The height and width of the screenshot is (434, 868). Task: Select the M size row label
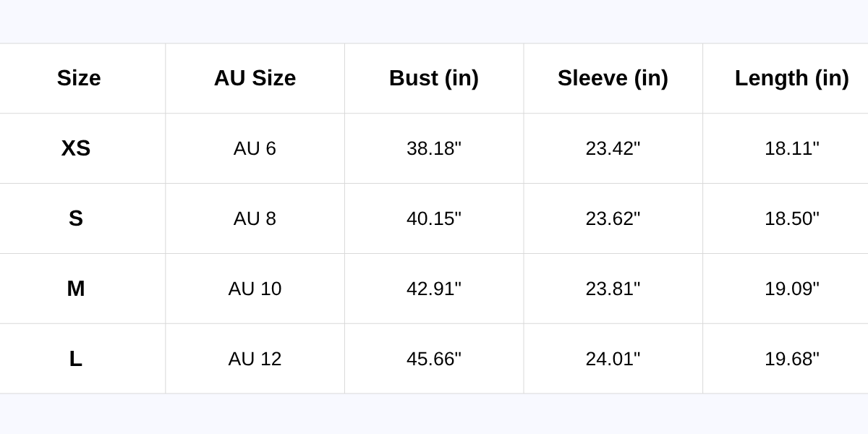(x=76, y=289)
